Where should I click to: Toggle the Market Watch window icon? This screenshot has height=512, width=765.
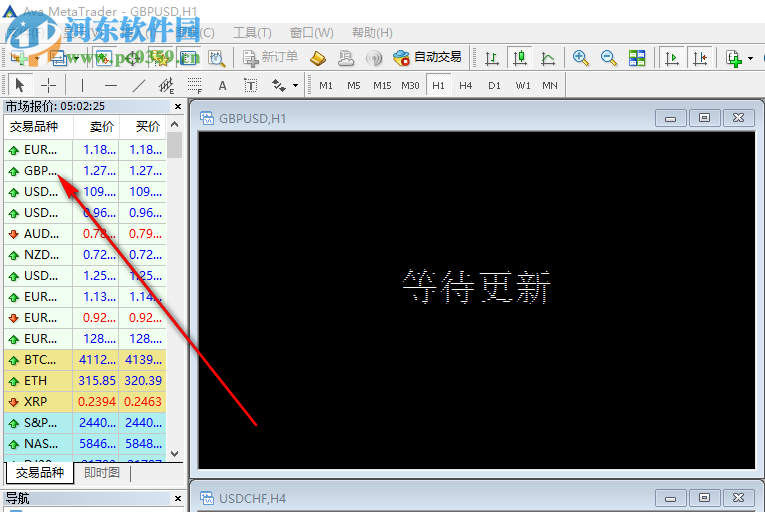[x=103, y=58]
